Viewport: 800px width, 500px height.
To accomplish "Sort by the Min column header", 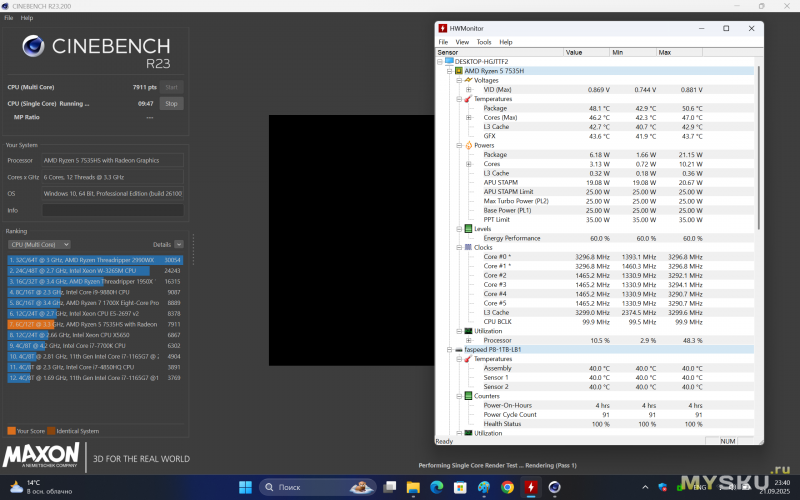I will point(633,52).
